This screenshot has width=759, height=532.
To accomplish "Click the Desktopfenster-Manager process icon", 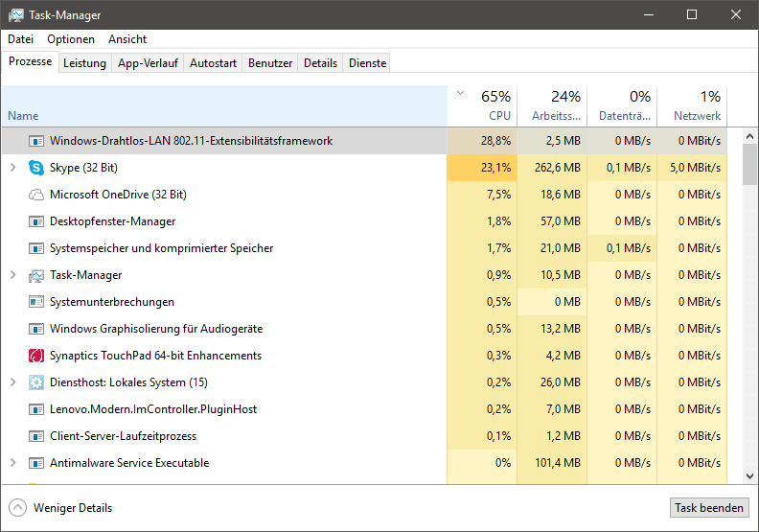I will pyautogui.click(x=36, y=221).
